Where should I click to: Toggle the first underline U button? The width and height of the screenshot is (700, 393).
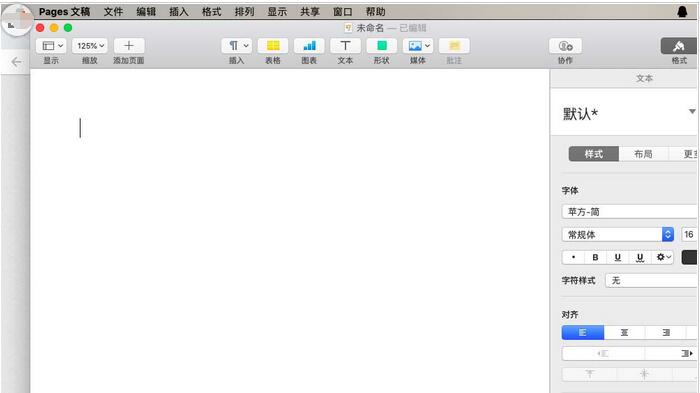[617, 257]
